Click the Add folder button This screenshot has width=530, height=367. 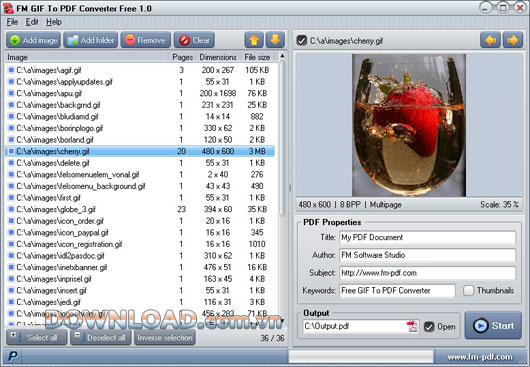pos(91,40)
